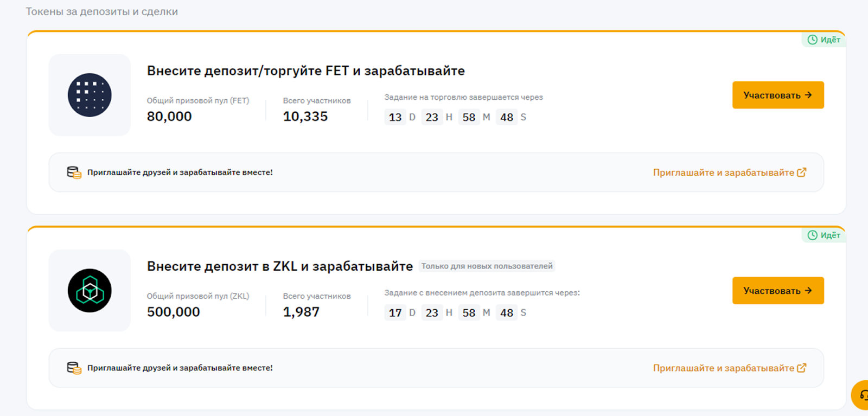This screenshot has width=868, height=416.
Task: Click the ZKL token logo icon
Action: tap(90, 291)
